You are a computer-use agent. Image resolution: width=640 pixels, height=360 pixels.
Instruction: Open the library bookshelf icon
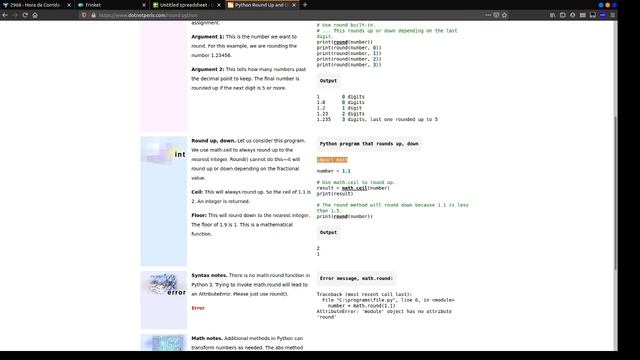(553, 15)
